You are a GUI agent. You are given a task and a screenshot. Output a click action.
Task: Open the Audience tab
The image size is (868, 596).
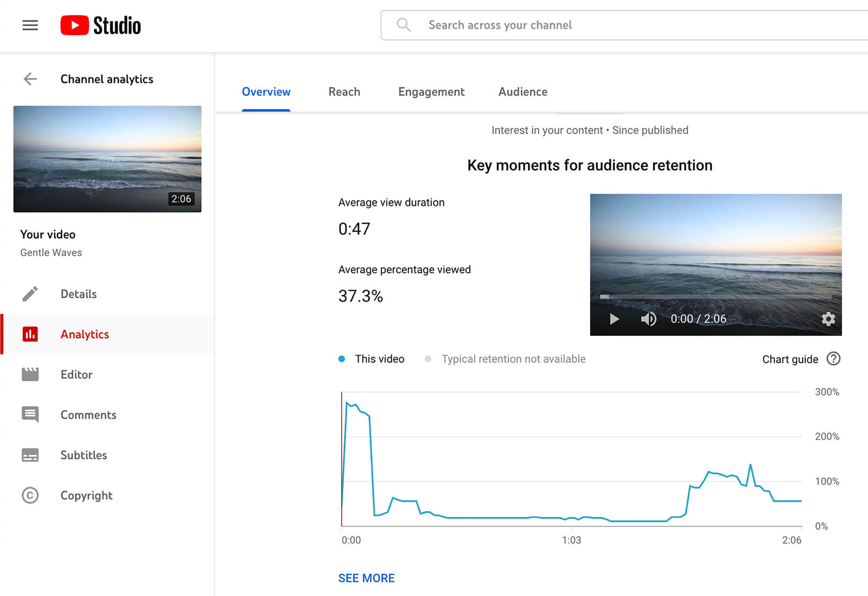(522, 92)
